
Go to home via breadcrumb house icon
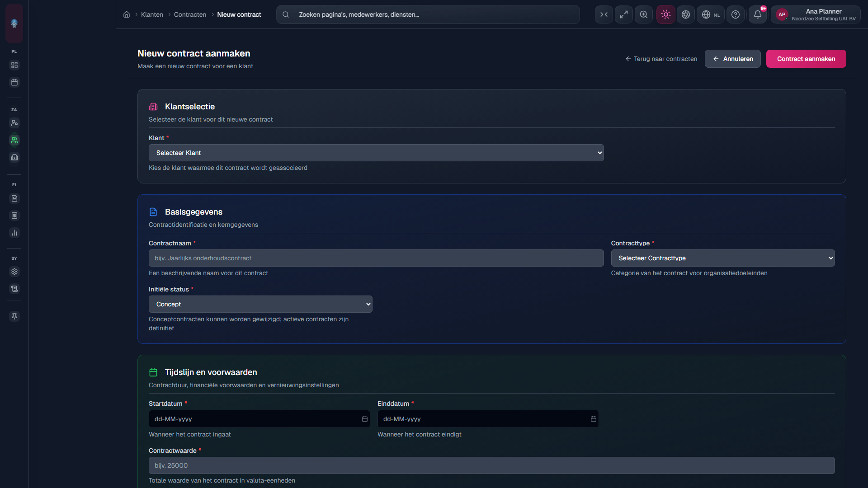click(x=127, y=14)
